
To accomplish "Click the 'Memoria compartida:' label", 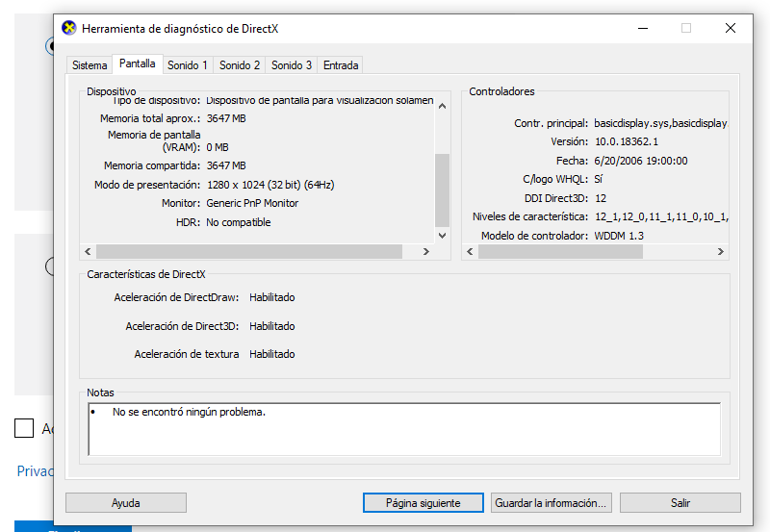I will coord(152,165).
